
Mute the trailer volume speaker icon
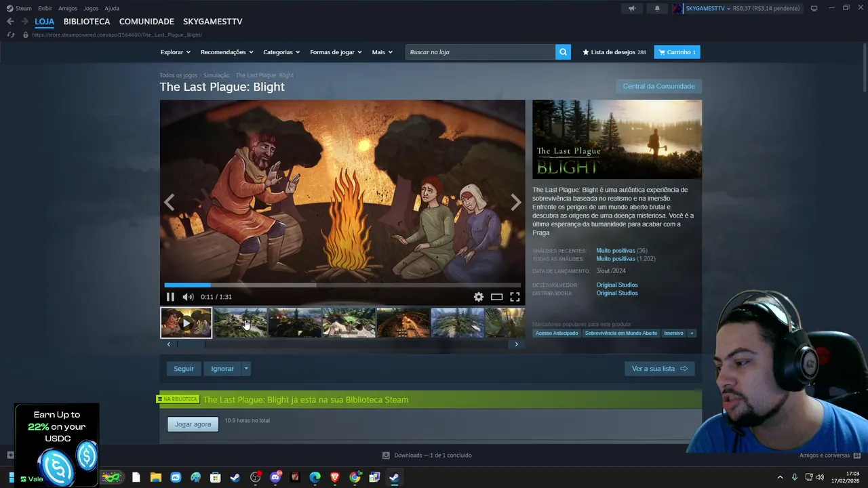(188, 297)
